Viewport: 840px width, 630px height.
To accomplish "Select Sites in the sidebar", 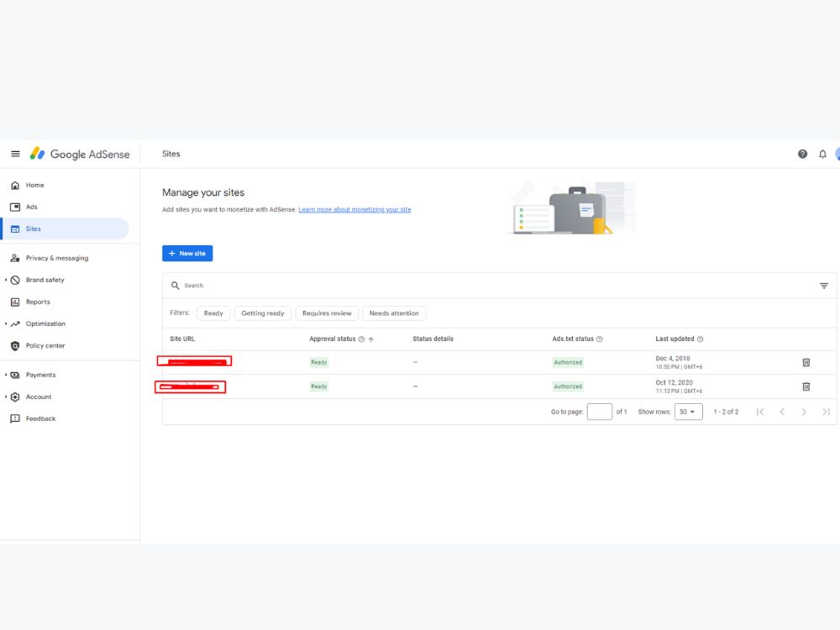I will click(65, 228).
